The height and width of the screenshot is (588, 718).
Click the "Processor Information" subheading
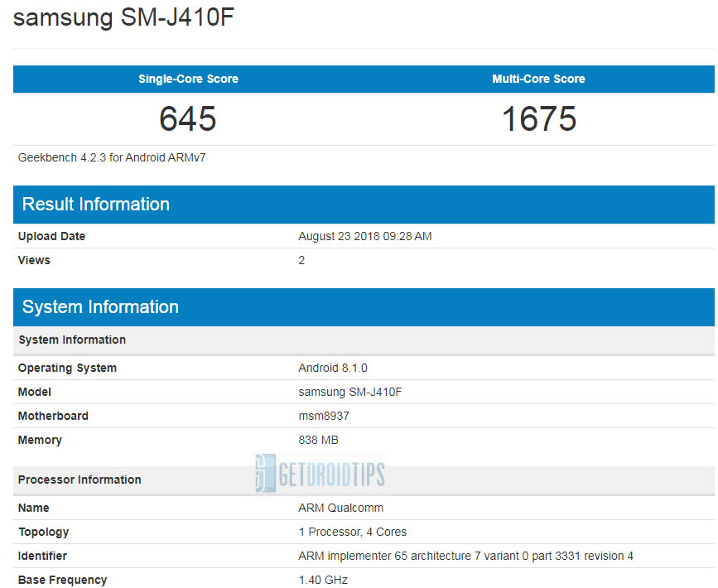point(364,480)
